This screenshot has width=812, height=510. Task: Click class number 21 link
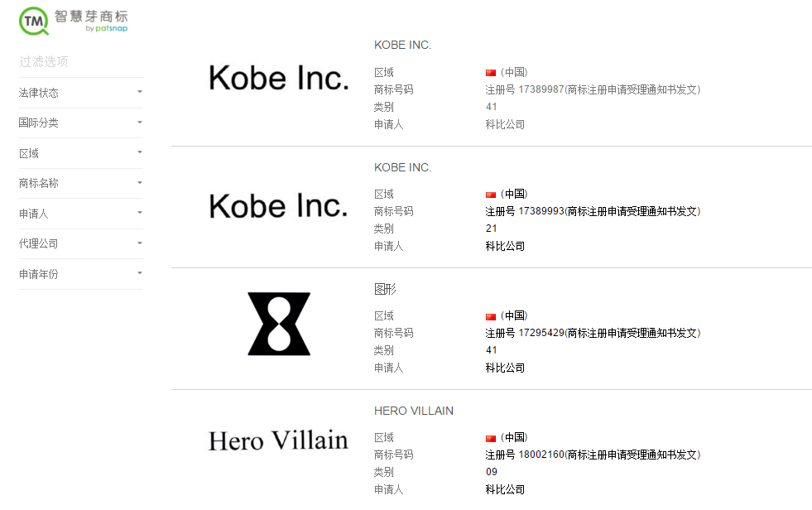pyautogui.click(x=492, y=229)
